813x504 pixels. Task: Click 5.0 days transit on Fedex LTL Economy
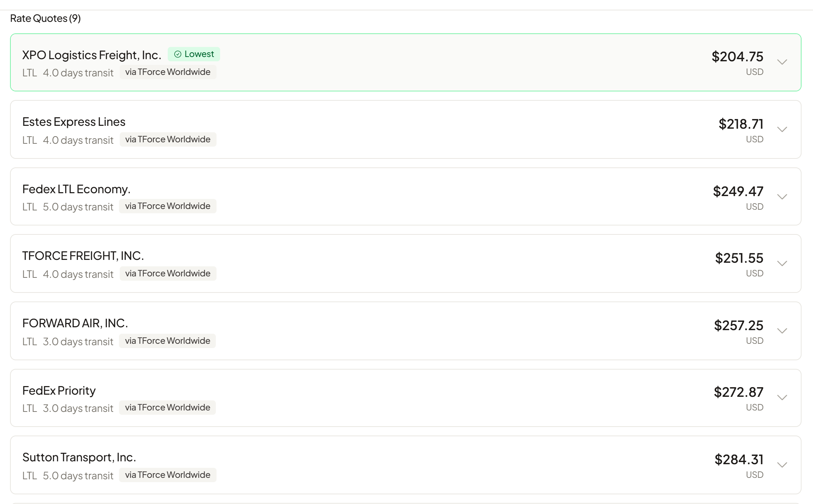point(78,207)
